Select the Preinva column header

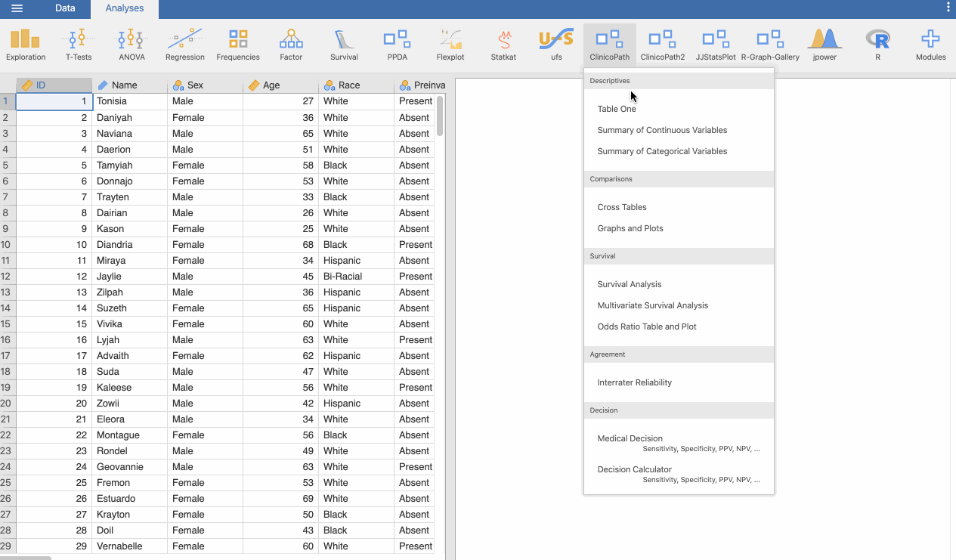[419, 85]
